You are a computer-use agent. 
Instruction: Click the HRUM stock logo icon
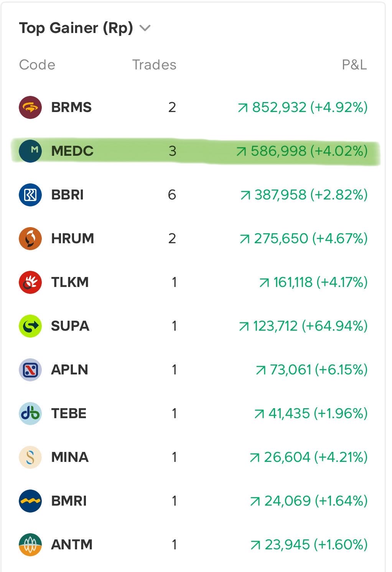coord(30,239)
